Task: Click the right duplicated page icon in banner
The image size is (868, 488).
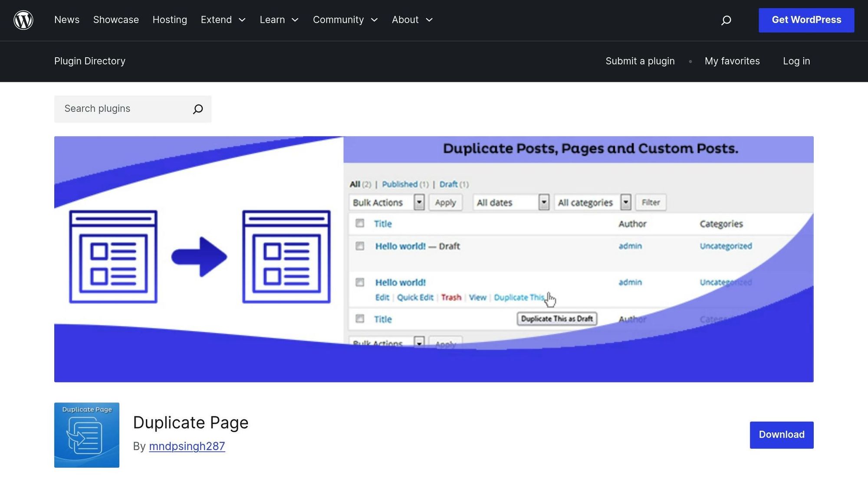Action: pyautogui.click(x=286, y=257)
